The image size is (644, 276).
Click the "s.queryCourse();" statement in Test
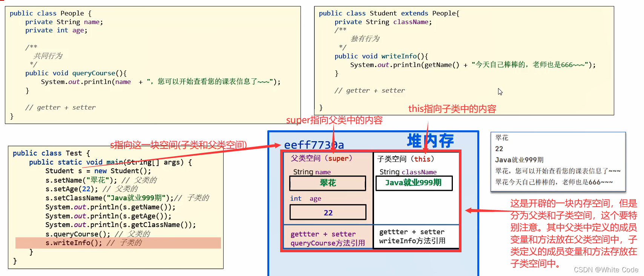[x=78, y=234]
